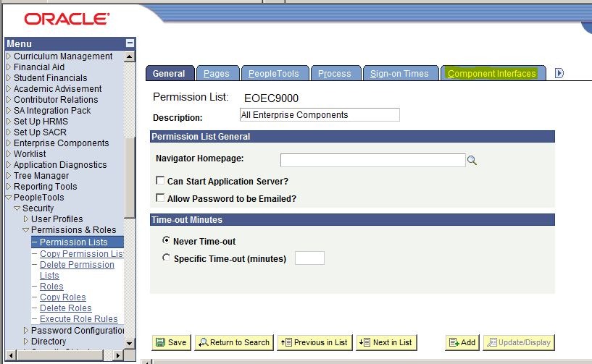Expand Set Up SACR folder

click(9, 132)
